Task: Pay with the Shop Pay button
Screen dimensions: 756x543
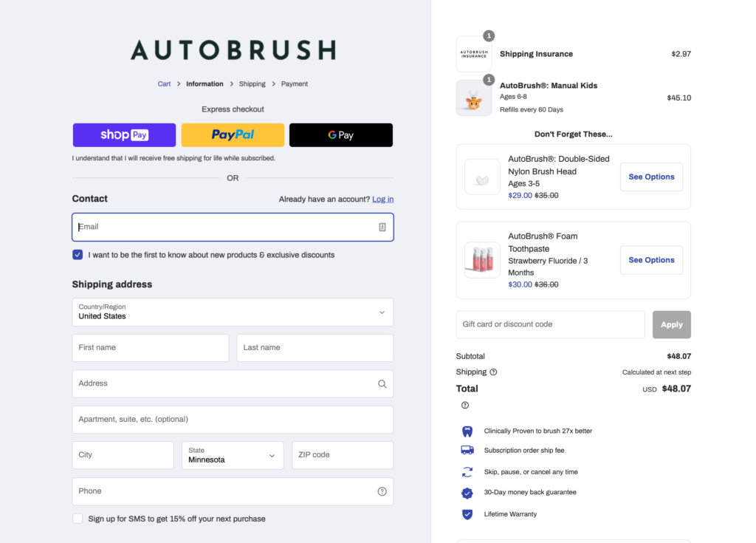Action: click(124, 135)
